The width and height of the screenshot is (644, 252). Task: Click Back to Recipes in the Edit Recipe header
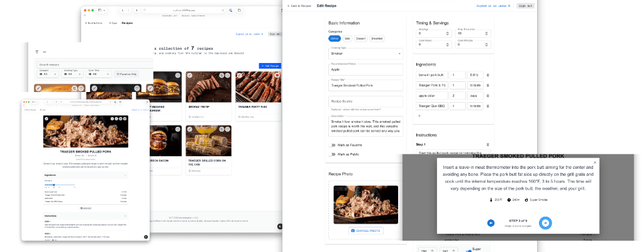tap(299, 6)
